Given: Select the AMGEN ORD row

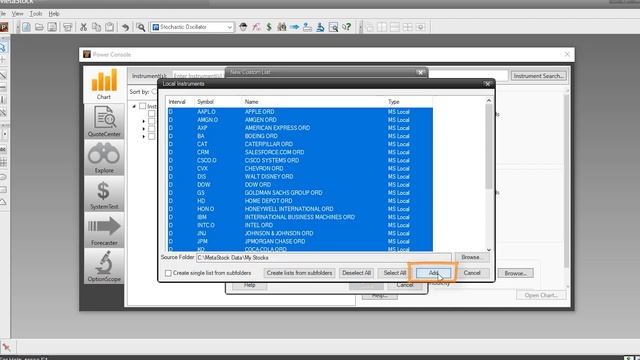Looking at the screenshot, I should click(300, 120).
